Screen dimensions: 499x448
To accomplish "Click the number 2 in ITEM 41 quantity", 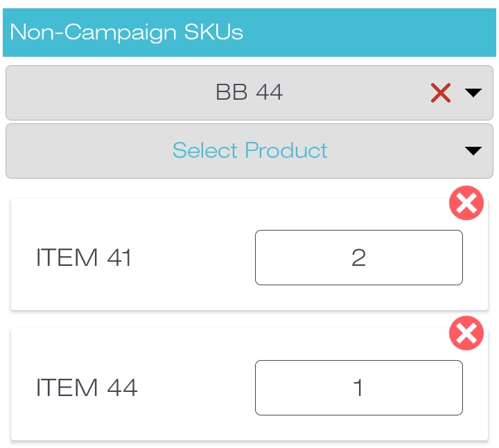I will (358, 258).
